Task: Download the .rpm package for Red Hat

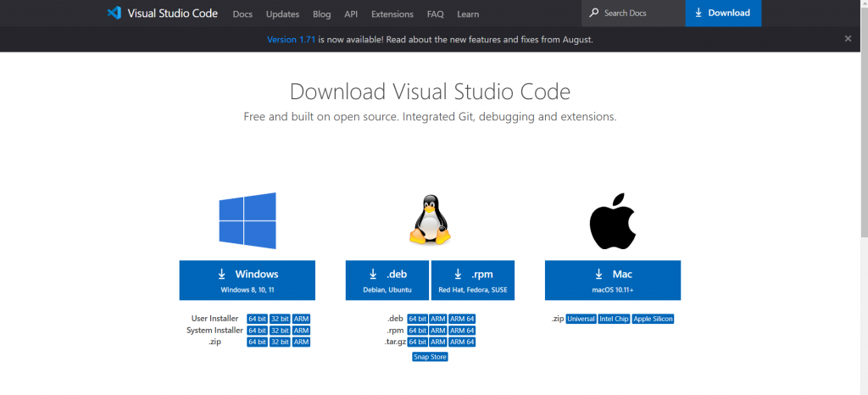Action: tap(473, 281)
